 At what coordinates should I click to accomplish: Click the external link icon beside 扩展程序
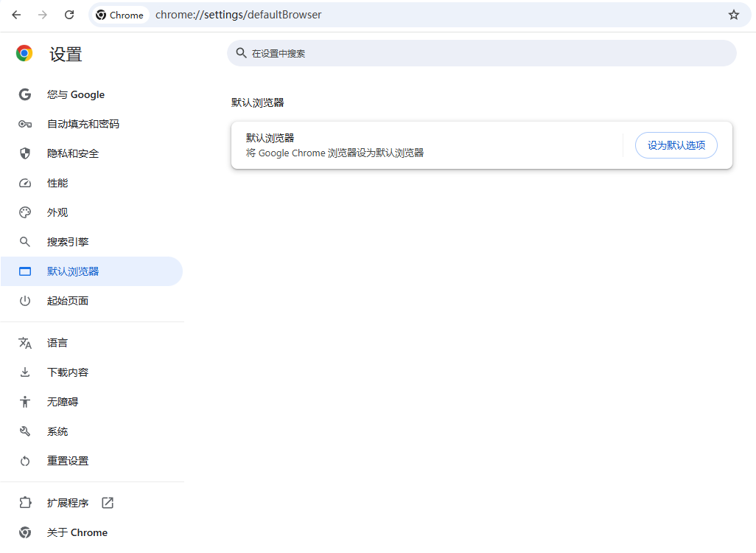(108, 503)
